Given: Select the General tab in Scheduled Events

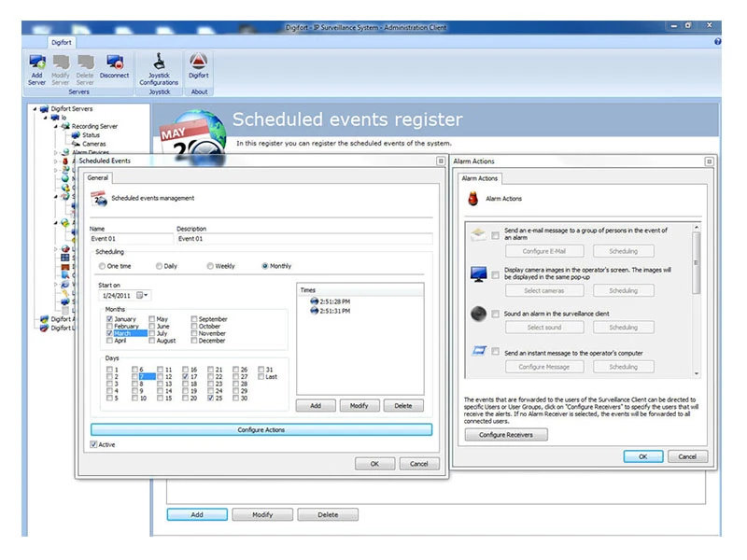Looking at the screenshot, I should [97, 177].
